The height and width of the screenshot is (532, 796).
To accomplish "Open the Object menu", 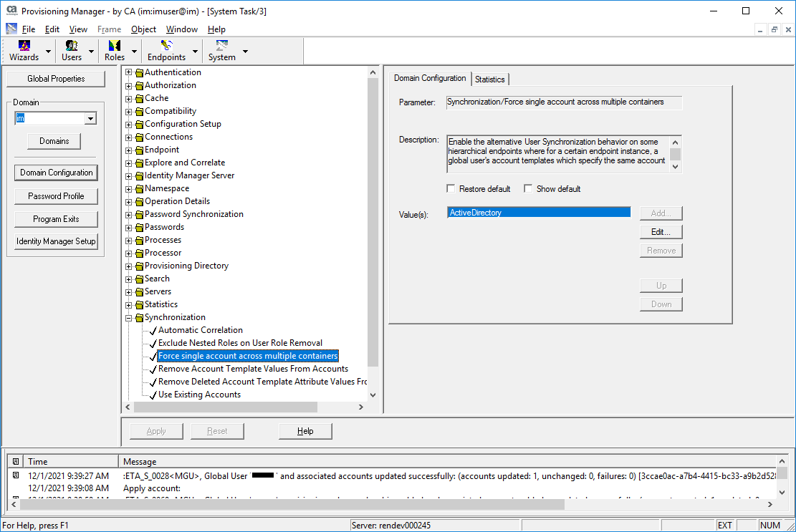I will 143,29.
